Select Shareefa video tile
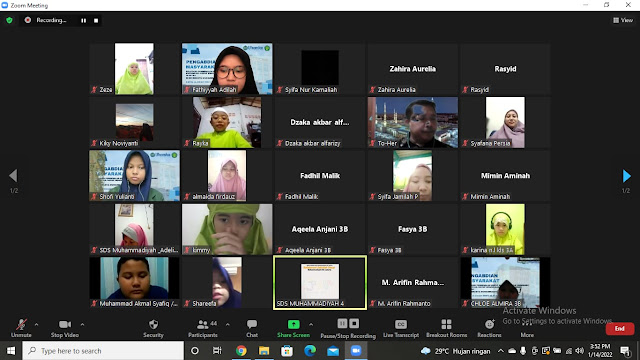The height and width of the screenshot is (360, 640). [227, 282]
